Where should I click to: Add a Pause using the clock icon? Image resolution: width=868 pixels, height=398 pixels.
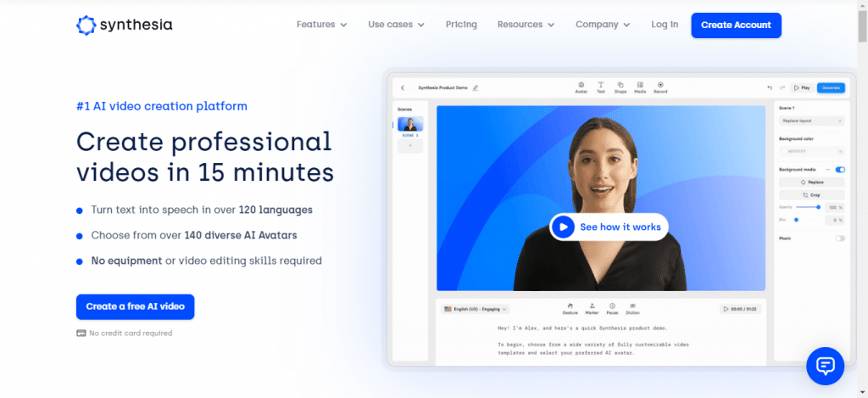612,306
